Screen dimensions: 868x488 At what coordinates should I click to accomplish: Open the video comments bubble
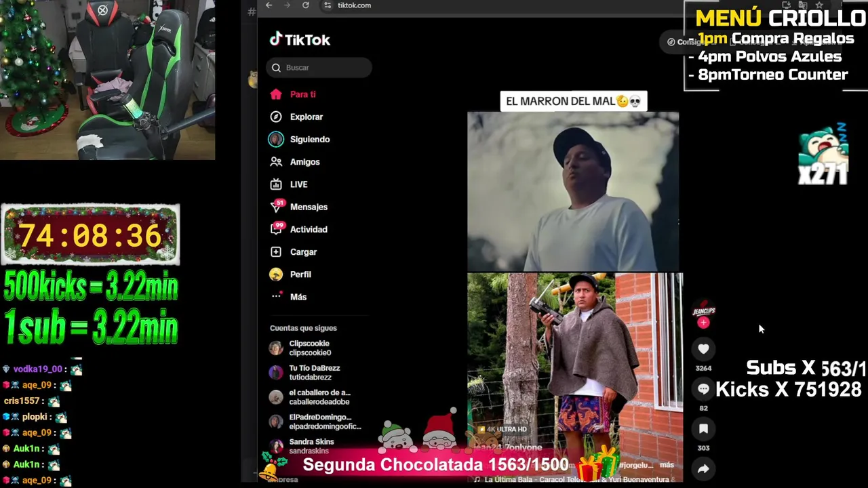[703, 389]
